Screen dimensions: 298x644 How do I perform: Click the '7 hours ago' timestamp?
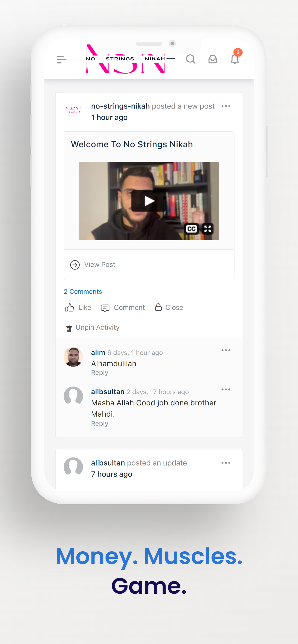(x=112, y=474)
